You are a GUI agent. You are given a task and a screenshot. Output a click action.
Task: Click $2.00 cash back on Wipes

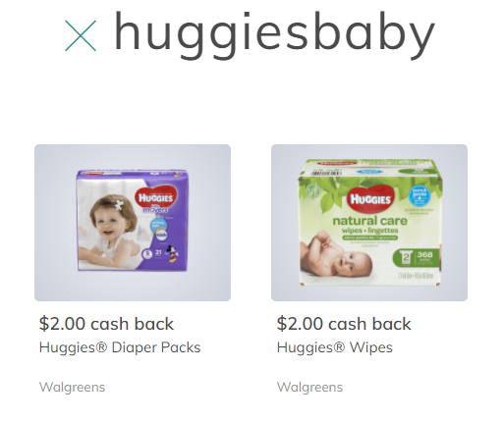(344, 324)
